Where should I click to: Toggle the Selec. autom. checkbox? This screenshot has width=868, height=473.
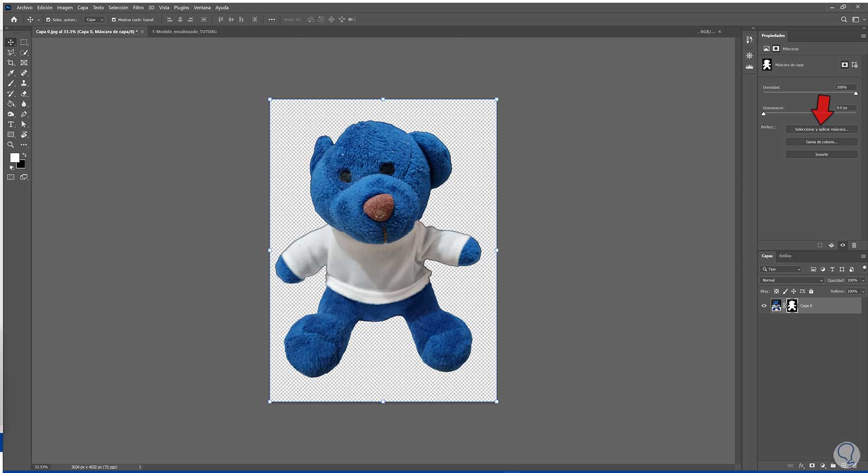point(48,20)
